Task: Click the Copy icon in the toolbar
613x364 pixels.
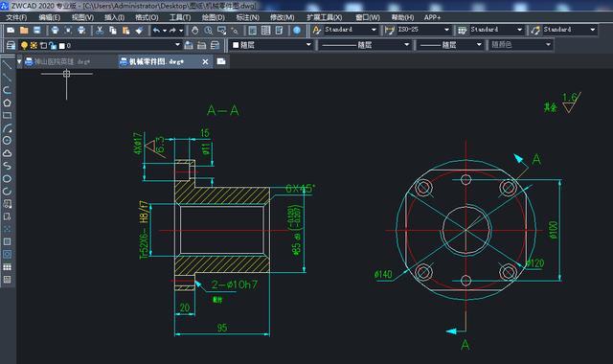Action: [113, 30]
